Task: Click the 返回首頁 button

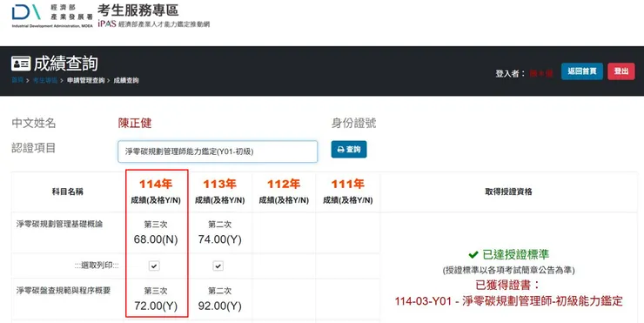Action: [582, 71]
